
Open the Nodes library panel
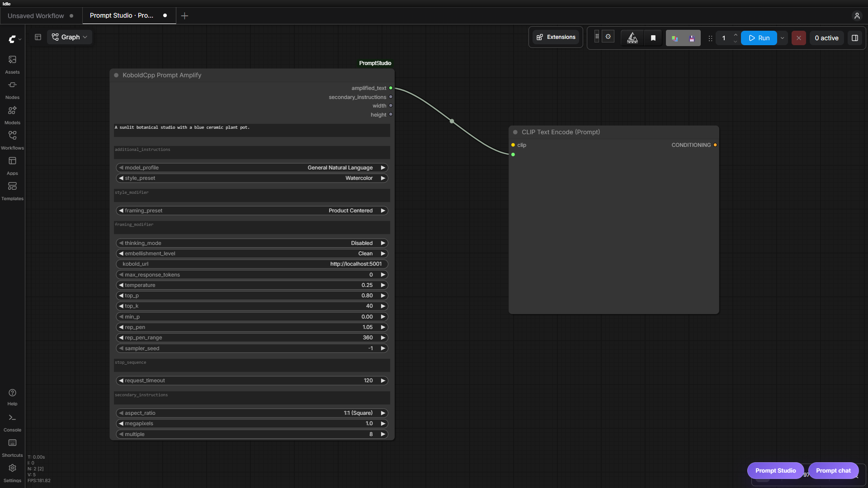12,90
